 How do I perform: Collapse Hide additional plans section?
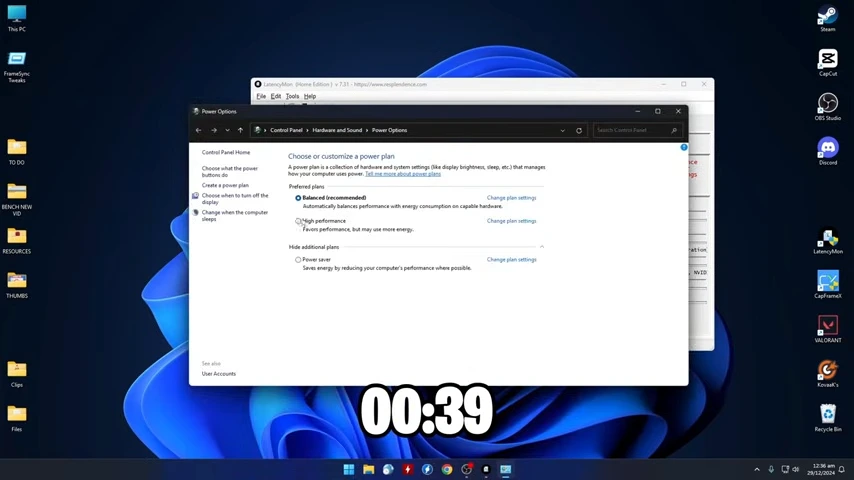541,247
